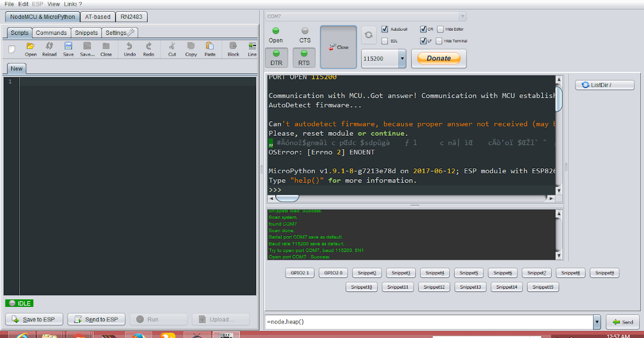Run ListDir on the ESP module
The width and height of the screenshot is (644, 338).
pyautogui.click(x=604, y=85)
